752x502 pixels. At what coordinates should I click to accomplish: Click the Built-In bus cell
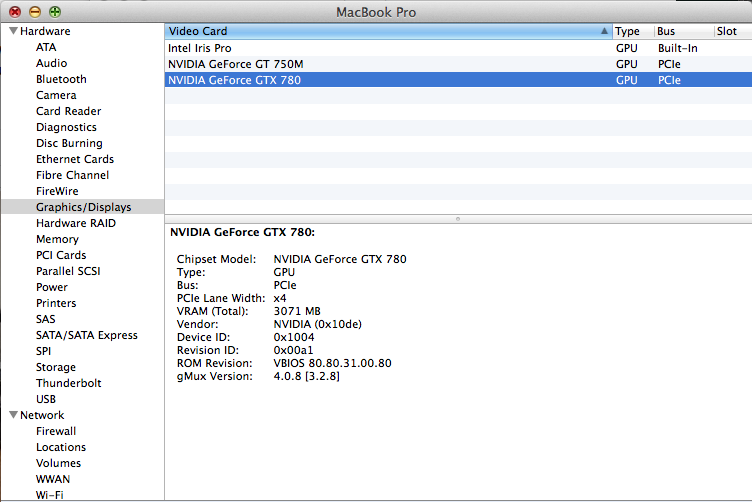coord(678,48)
